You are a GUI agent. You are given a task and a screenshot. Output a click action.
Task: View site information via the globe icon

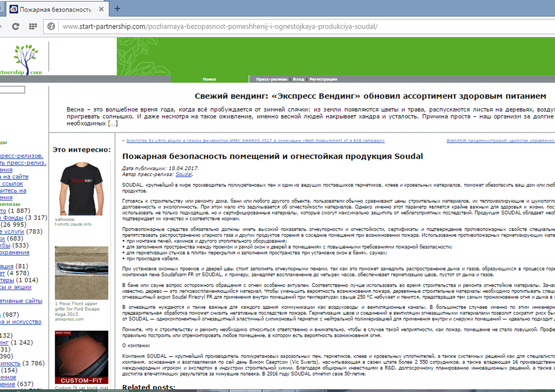pyautogui.click(x=51, y=26)
